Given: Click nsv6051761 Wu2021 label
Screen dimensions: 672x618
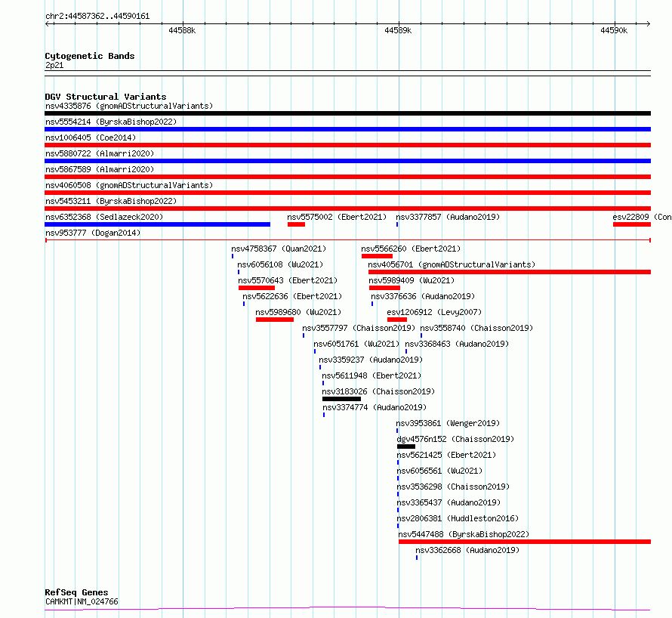Looking at the screenshot, I should (x=356, y=344).
